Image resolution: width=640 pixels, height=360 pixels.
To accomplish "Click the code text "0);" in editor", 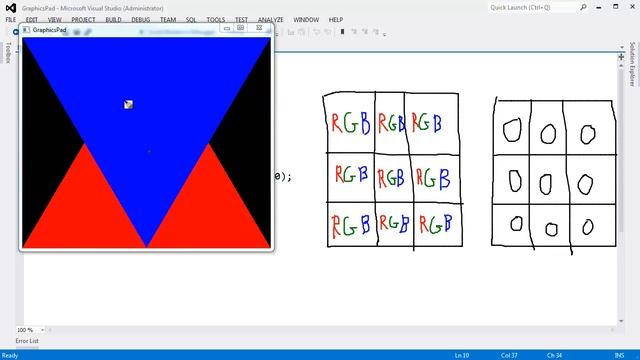I will coord(283,177).
